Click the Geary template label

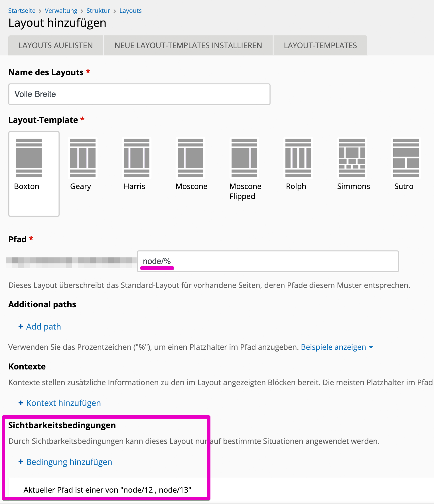coord(80,187)
